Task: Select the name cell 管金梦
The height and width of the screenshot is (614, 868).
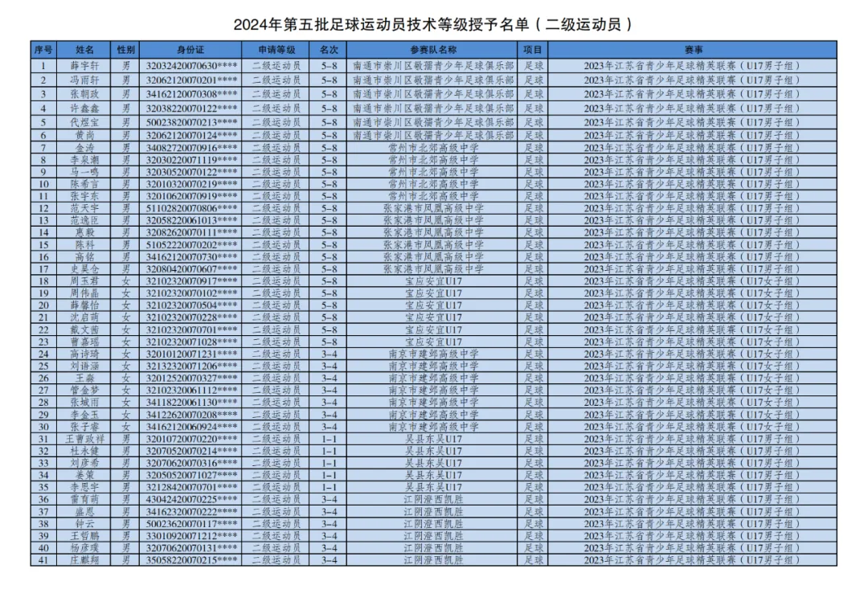Action: [x=84, y=391]
